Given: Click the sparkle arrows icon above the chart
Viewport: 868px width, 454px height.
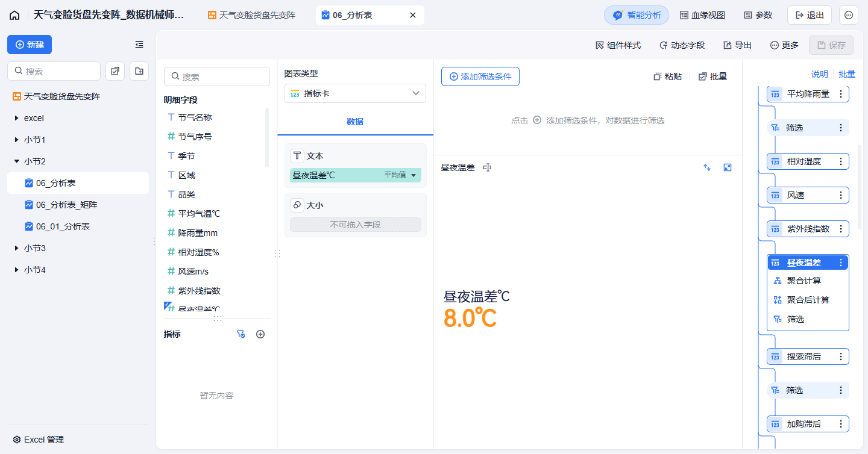Looking at the screenshot, I should [x=707, y=167].
